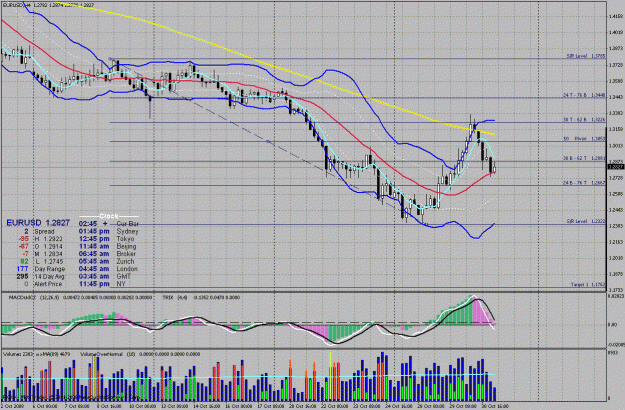Click the 14 day average value 295
The width and height of the screenshot is (625, 410).
point(22,277)
